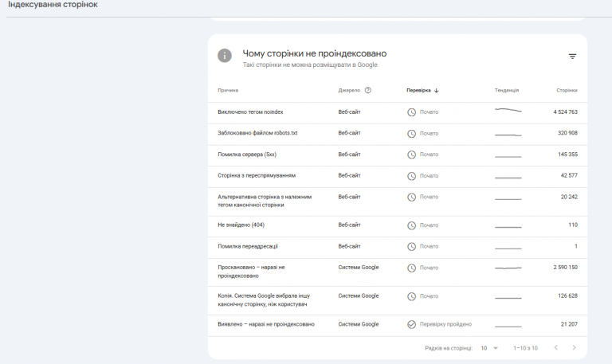The image size is (612, 364).
Task: Click the Джерело column header
Action: coord(349,91)
